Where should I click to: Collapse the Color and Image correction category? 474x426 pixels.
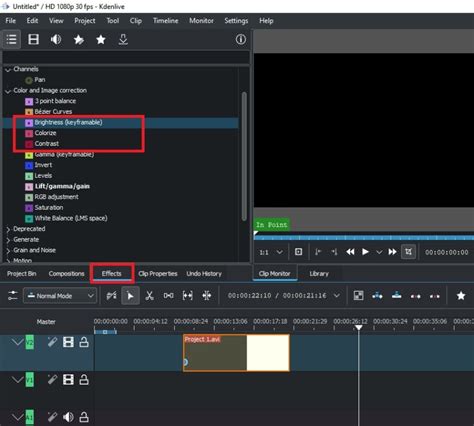click(8, 91)
